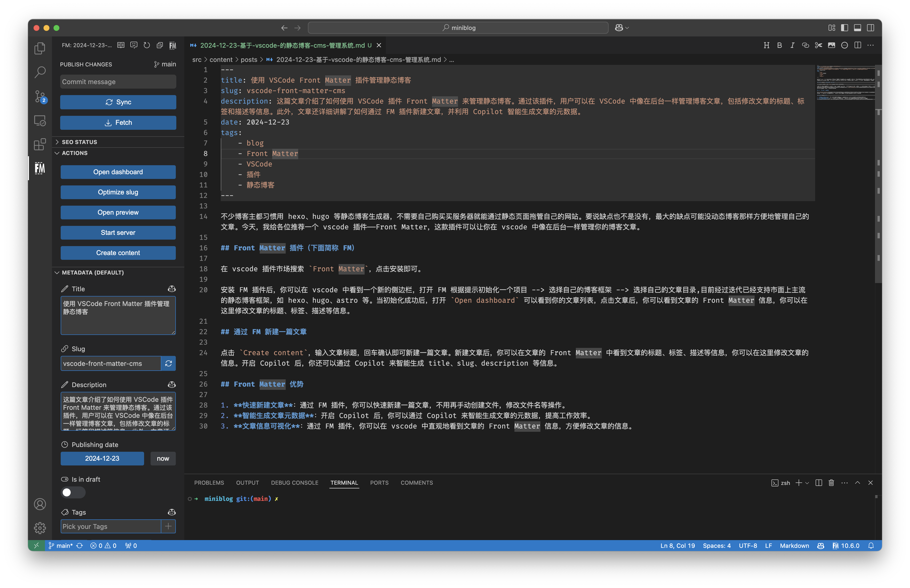Click the miniblog command center search box
This screenshot has width=910, height=588.
tap(458, 28)
